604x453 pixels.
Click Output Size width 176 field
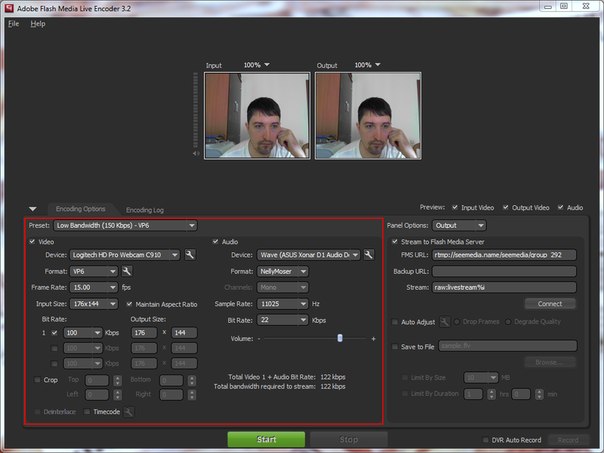pyautogui.click(x=144, y=332)
